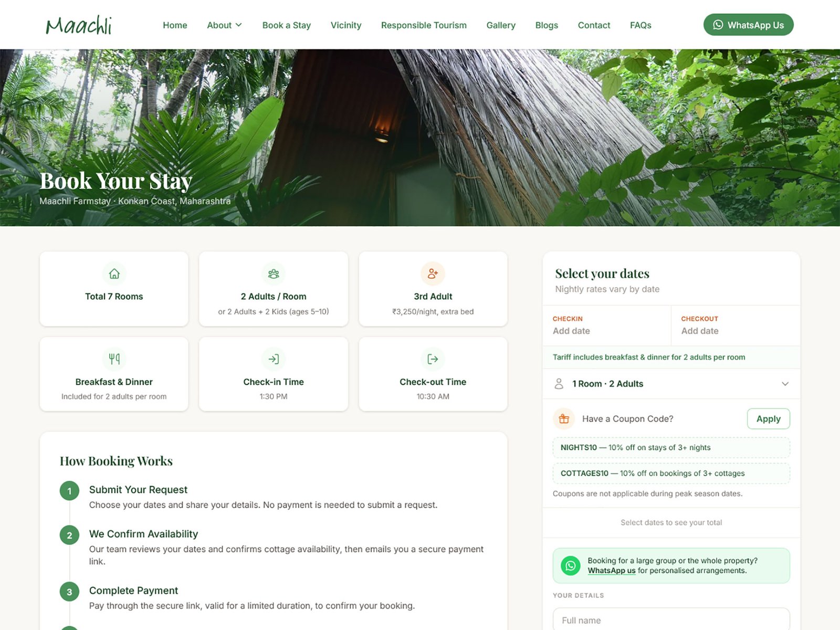Go to Blogs in navigation

point(547,25)
